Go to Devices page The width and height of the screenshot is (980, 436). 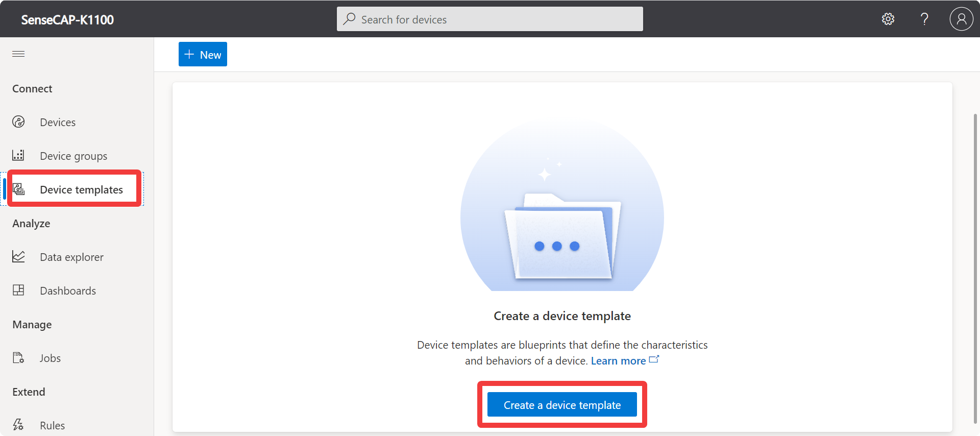click(58, 123)
